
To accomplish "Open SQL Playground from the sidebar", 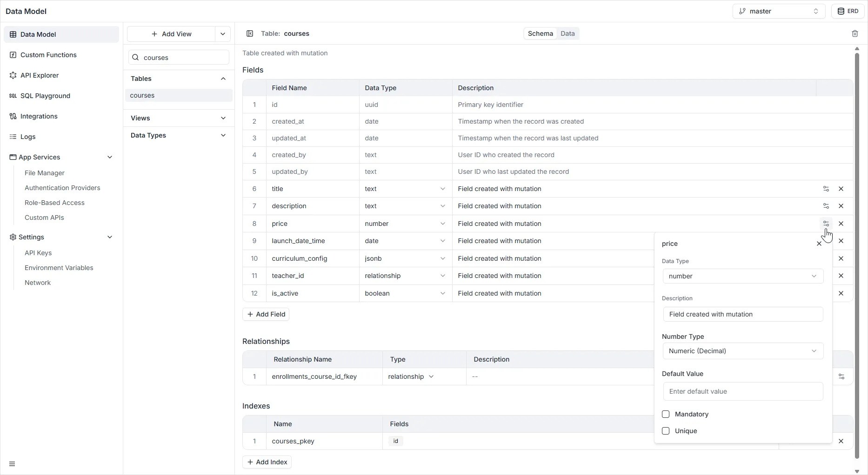I will 45,96.
